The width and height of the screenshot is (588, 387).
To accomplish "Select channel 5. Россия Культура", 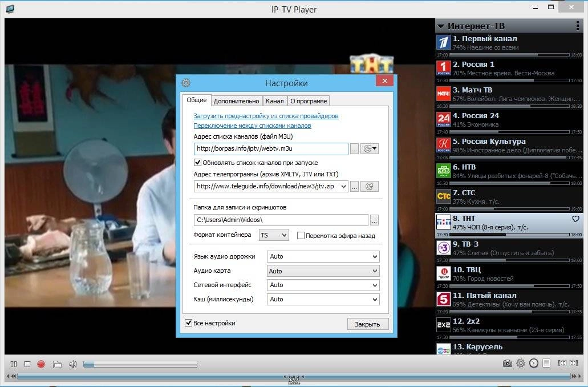I will (x=509, y=148).
